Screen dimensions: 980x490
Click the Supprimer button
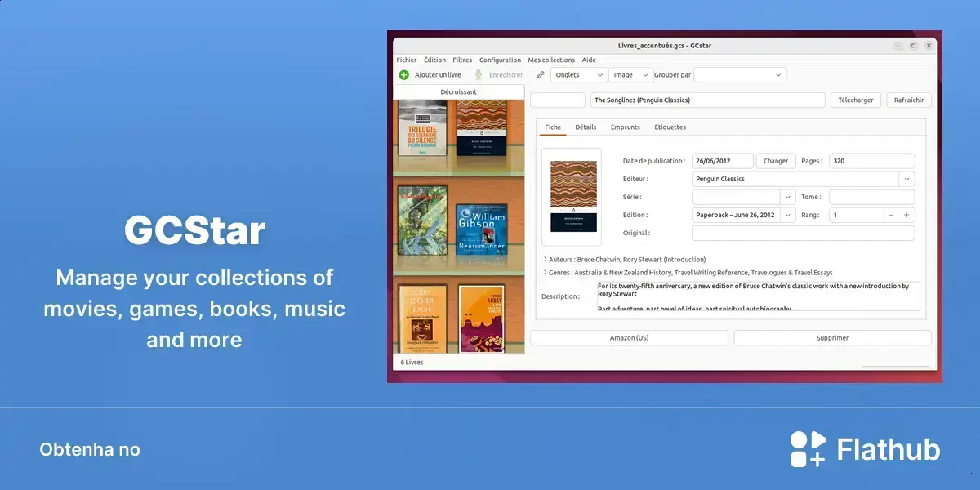point(832,337)
